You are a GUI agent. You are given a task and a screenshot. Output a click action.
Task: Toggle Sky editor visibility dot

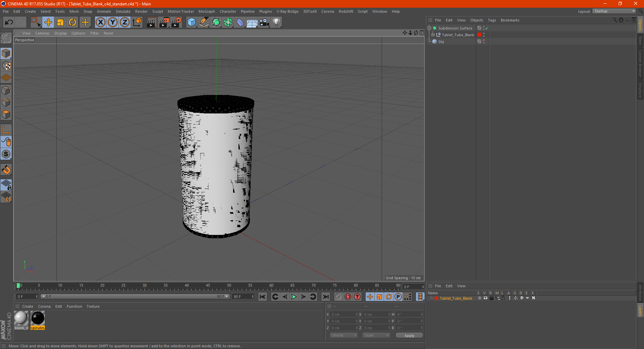pyautogui.click(x=484, y=40)
